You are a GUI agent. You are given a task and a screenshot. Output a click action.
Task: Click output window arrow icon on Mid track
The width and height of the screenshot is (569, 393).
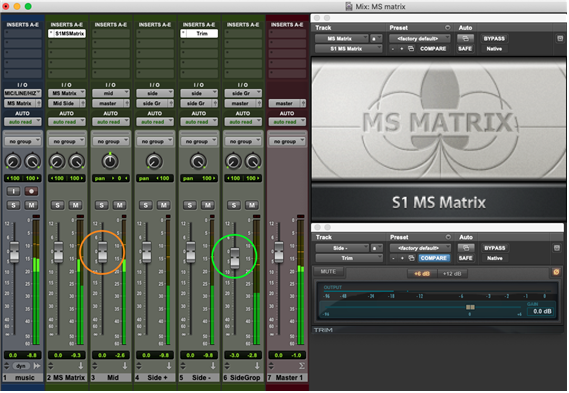[x=125, y=366]
